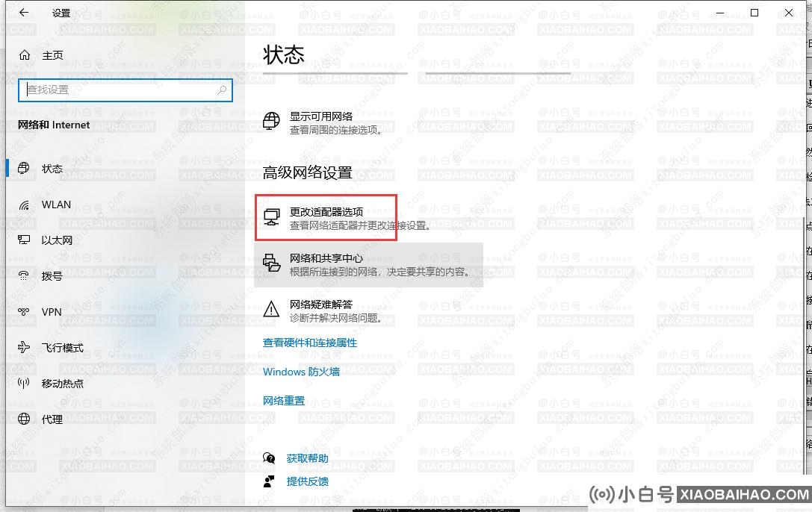Image resolution: width=812 pixels, height=512 pixels.
Task: Click the network reset (网络重置) link
Action: tap(284, 401)
